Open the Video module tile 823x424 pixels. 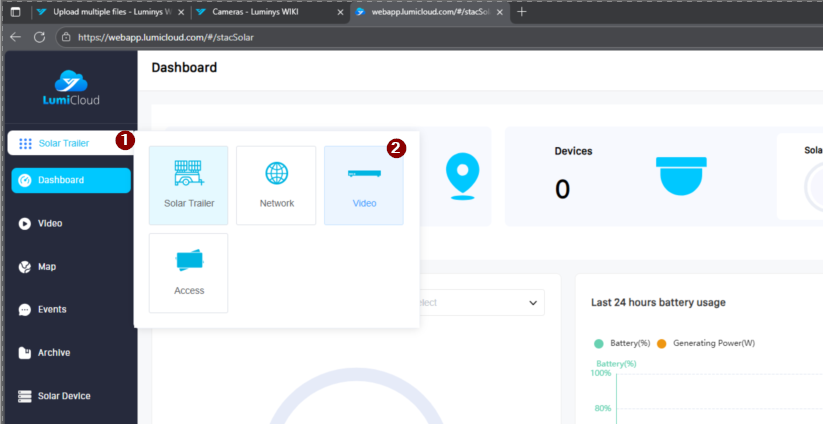pos(364,185)
